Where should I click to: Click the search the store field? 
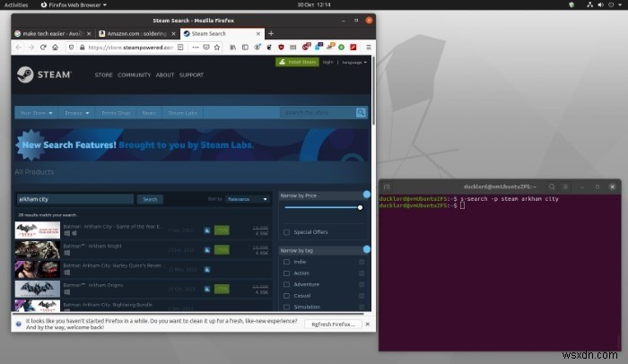(x=318, y=113)
